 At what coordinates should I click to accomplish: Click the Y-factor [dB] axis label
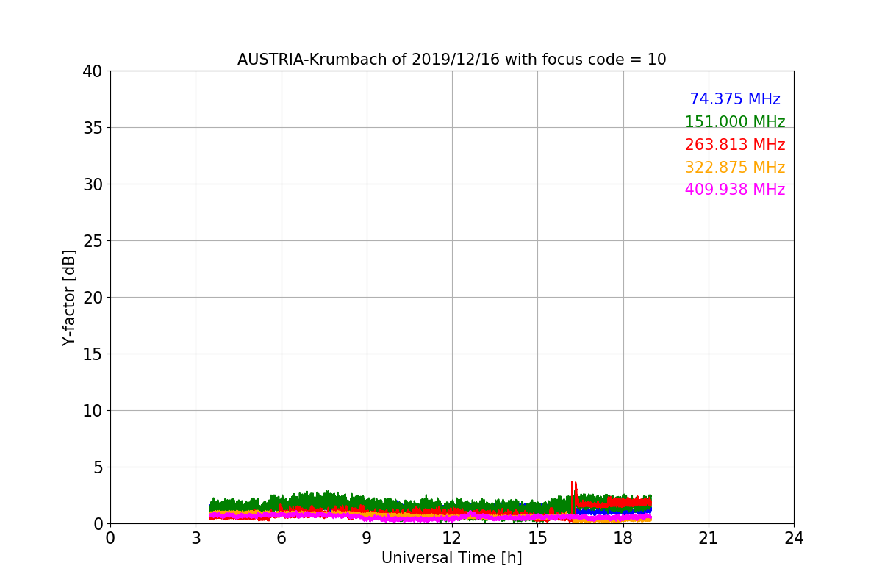pos(69,297)
